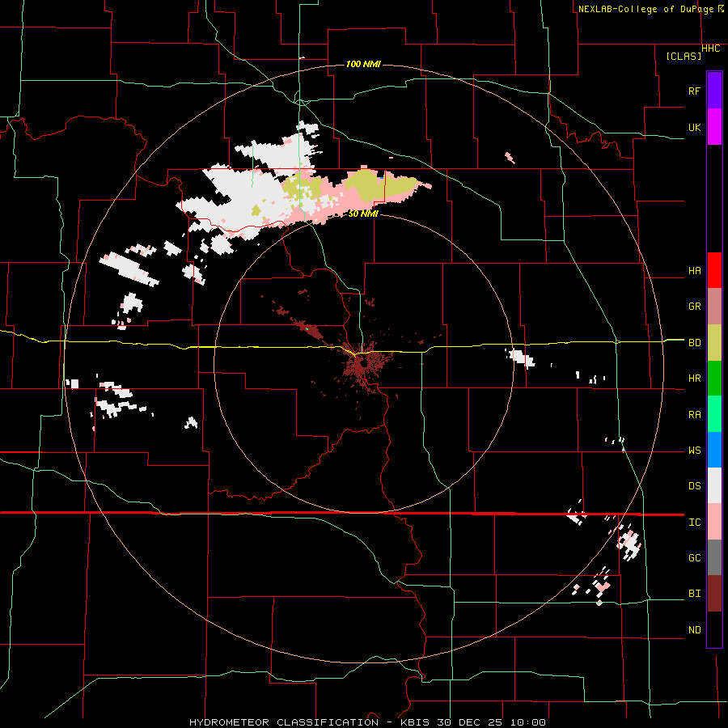Viewport: 728px width, 728px height.
Task: Click the ND black legend swatch
Action: coord(714,629)
